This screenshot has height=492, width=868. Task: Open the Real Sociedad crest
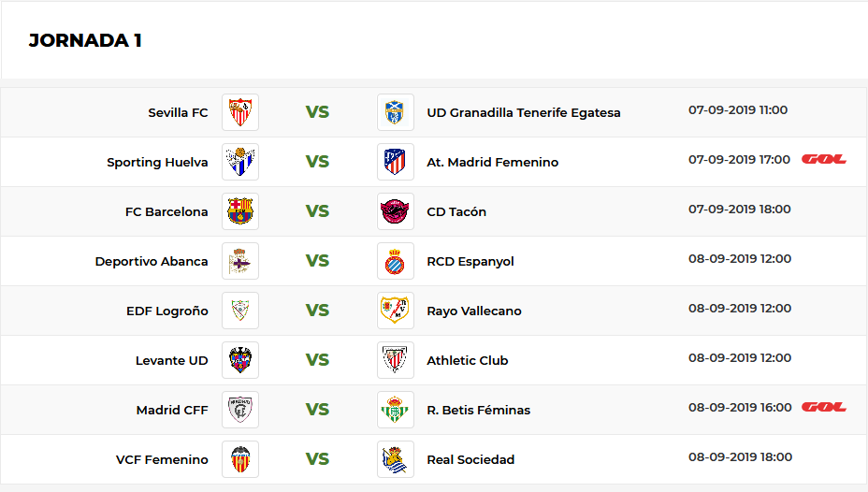396,458
